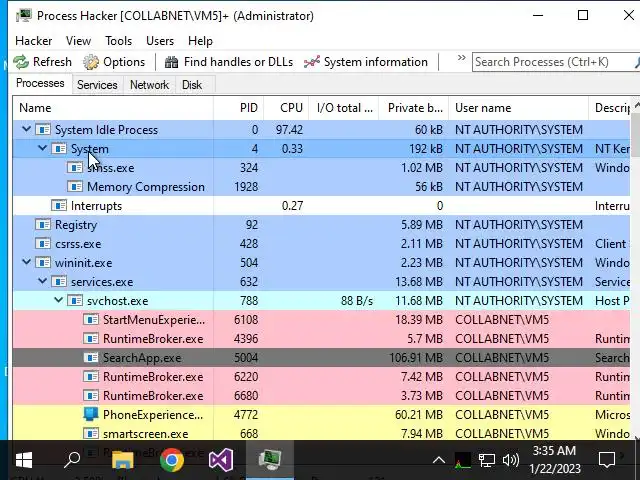Viewport: 640px width, 480px height.
Task: Click the 0.27 Interrupts CPU value
Action: click(x=292, y=206)
